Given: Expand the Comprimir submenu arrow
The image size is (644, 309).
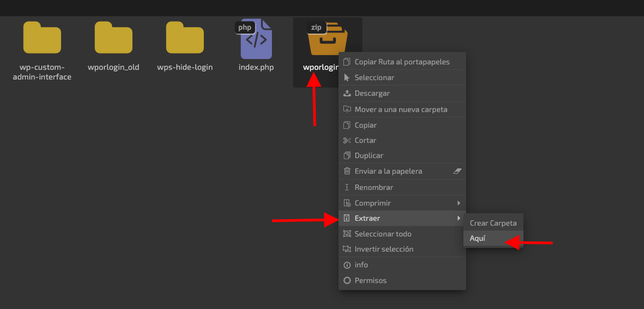Looking at the screenshot, I should click(459, 203).
